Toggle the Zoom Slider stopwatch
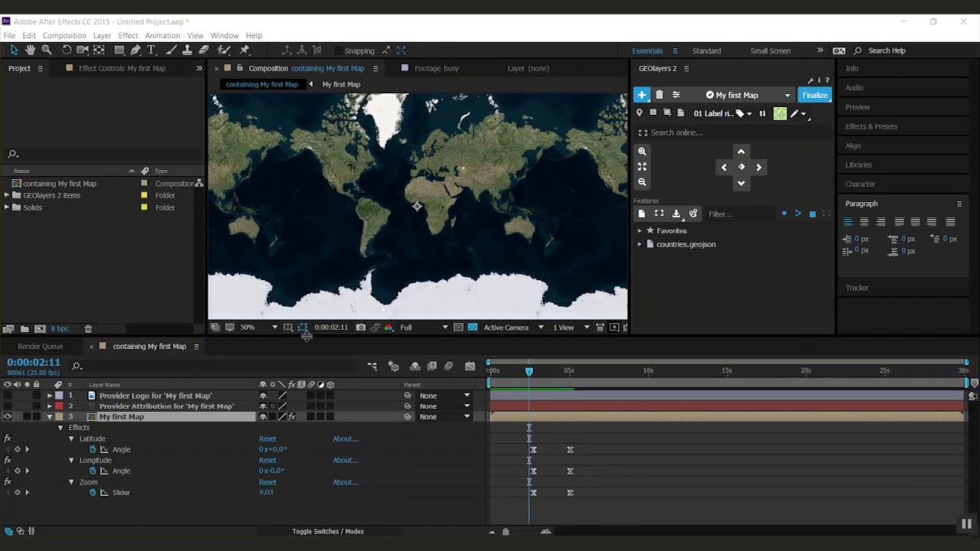The image size is (980, 551). 93,493
